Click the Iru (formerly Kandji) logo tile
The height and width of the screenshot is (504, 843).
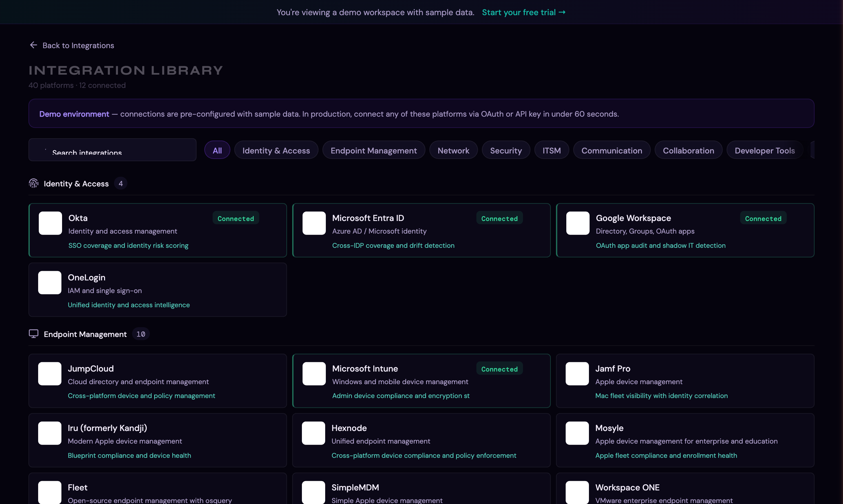click(x=49, y=433)
